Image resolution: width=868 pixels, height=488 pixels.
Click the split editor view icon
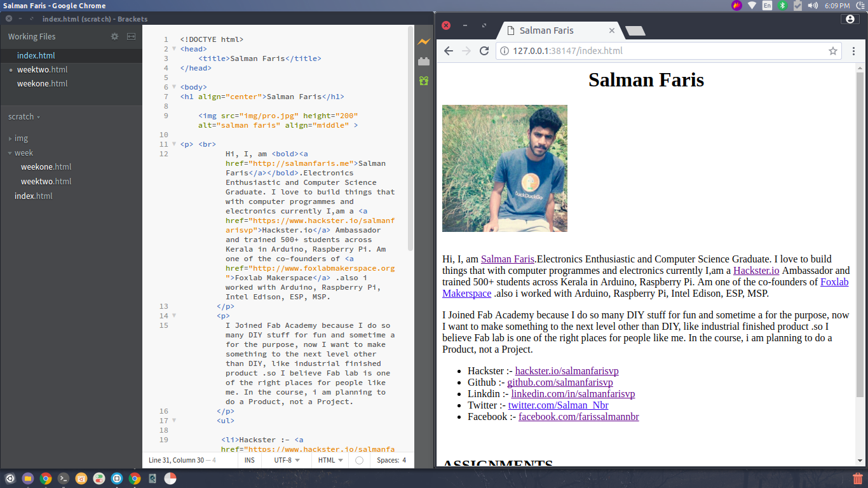click(x=132, y=37)
